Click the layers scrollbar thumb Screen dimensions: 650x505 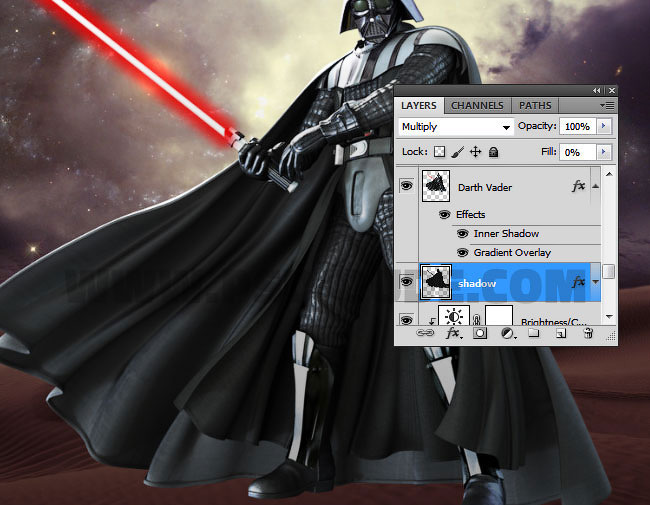coord(609,272)
